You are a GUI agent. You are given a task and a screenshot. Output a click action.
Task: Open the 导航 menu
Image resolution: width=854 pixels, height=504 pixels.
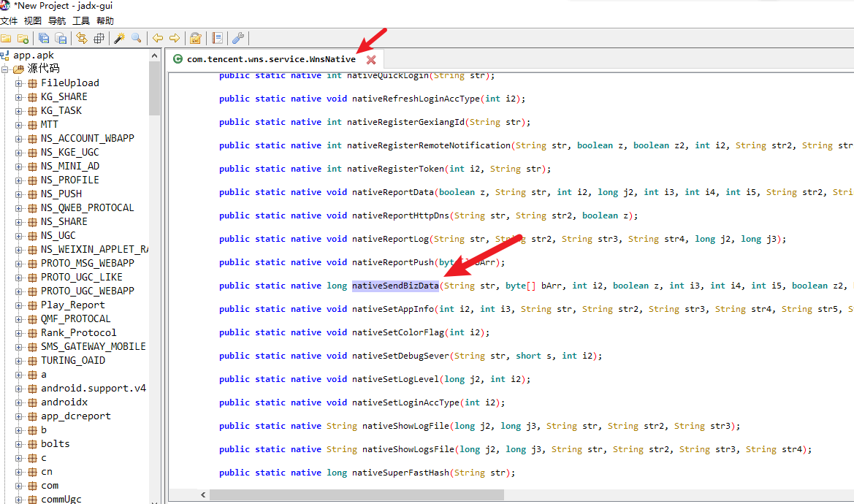point(57,20)
